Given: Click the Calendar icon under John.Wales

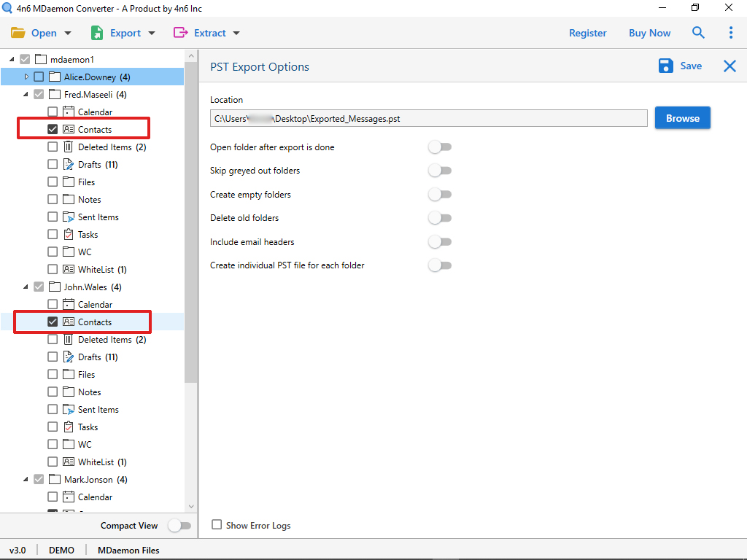Looking at the screenshot, I should [x=69, y=304].
